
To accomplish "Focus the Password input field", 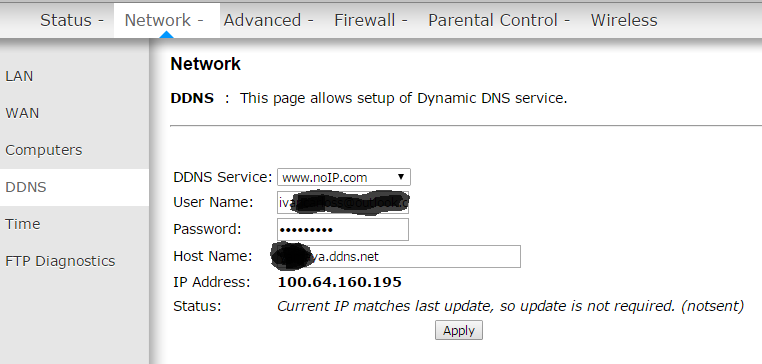I will coord(343,229).
